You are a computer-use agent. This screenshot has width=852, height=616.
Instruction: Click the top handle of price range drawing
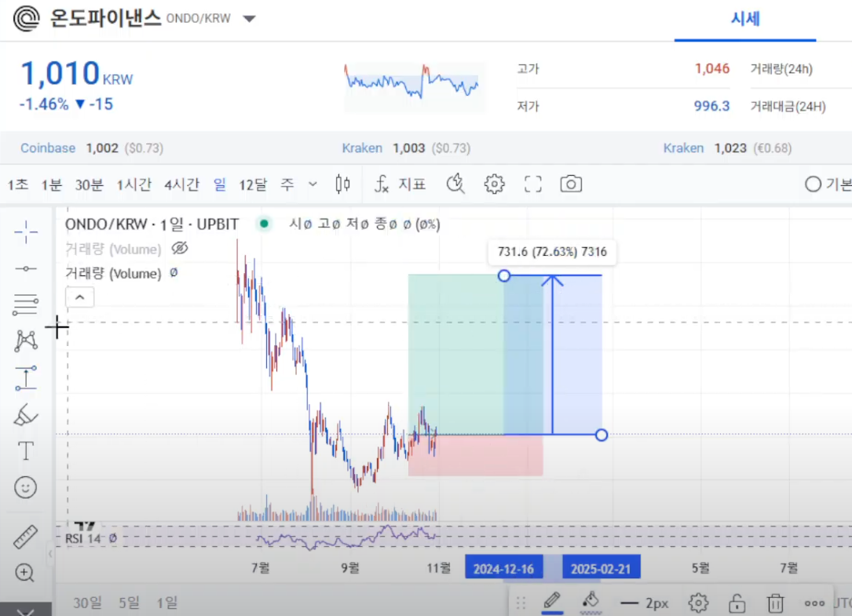click(503, 275)
